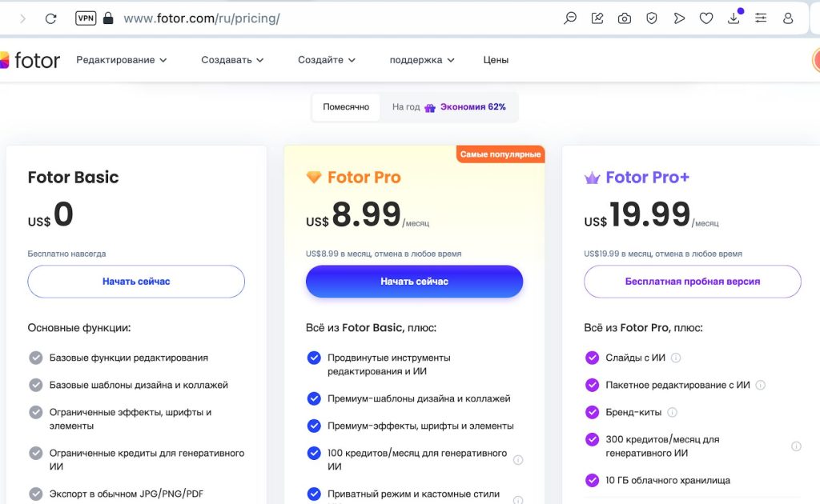Switch to Помесячно billing tab
This screenshot has height=504, width=820.
pos(346,107)
